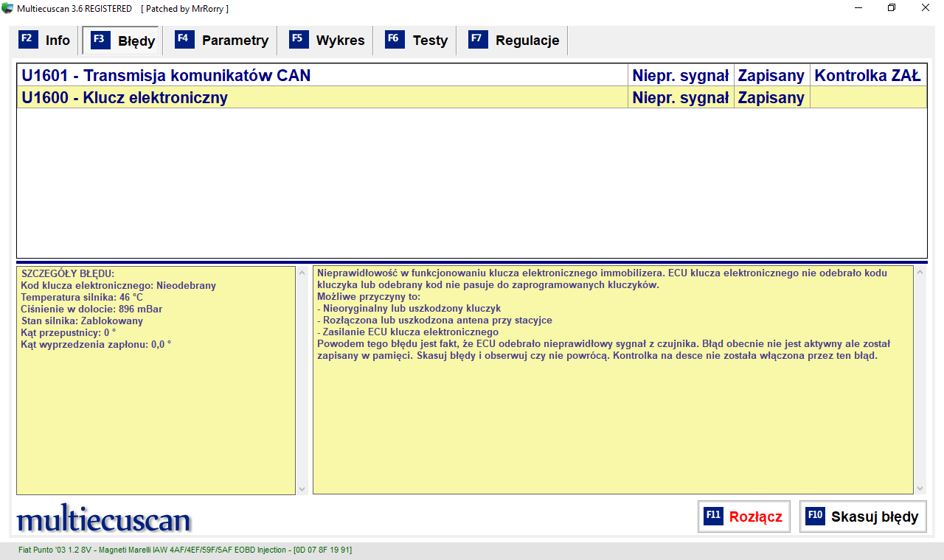
Task: Click the multiecuscan logo at bottom left
Action: pos(103,519)
